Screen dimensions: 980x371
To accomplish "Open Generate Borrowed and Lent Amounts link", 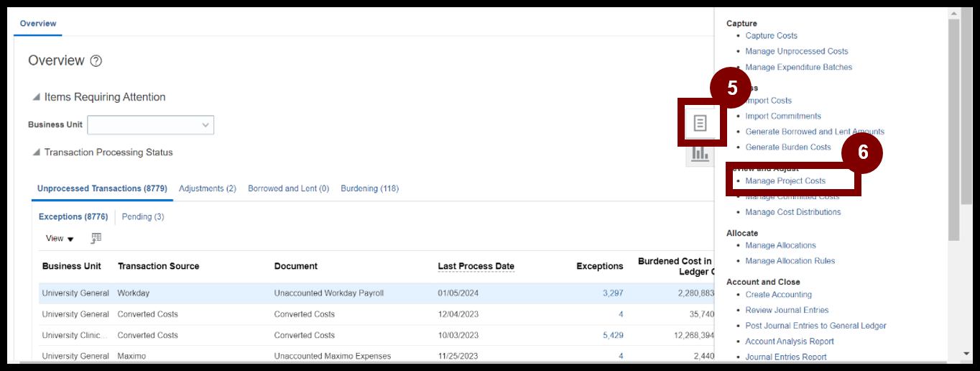I will tap(815, 132).
